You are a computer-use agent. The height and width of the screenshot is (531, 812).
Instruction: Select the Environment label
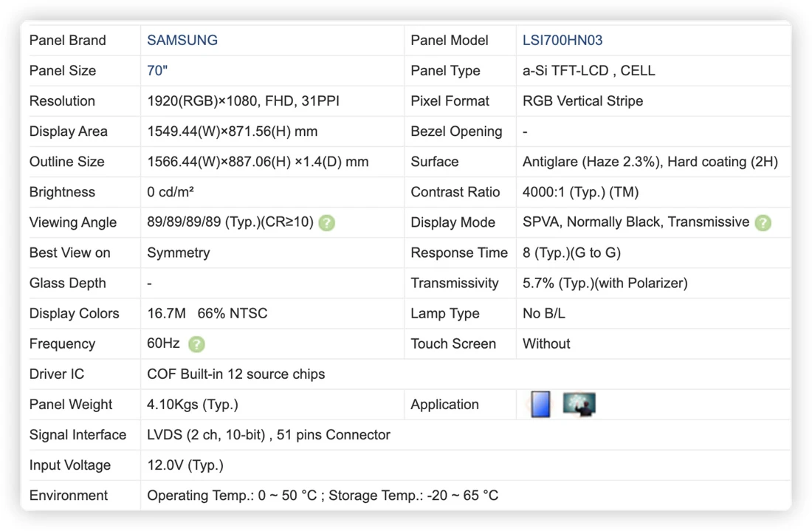69,496
